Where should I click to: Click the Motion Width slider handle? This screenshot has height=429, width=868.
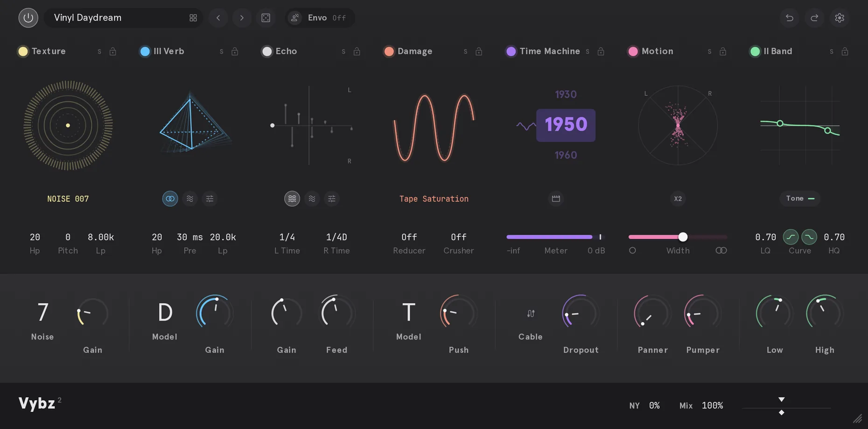click(x=683, y=237)
